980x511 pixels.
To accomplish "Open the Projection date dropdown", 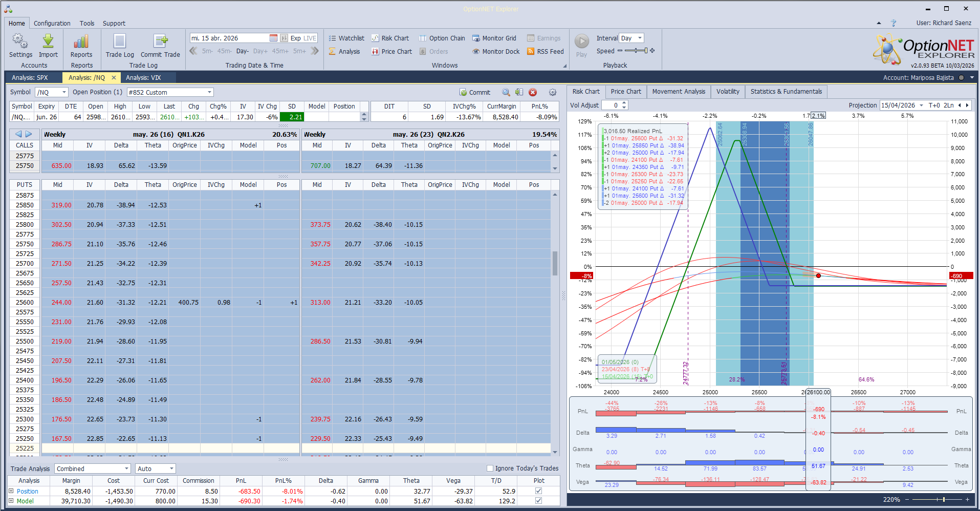I will [921, 105].
